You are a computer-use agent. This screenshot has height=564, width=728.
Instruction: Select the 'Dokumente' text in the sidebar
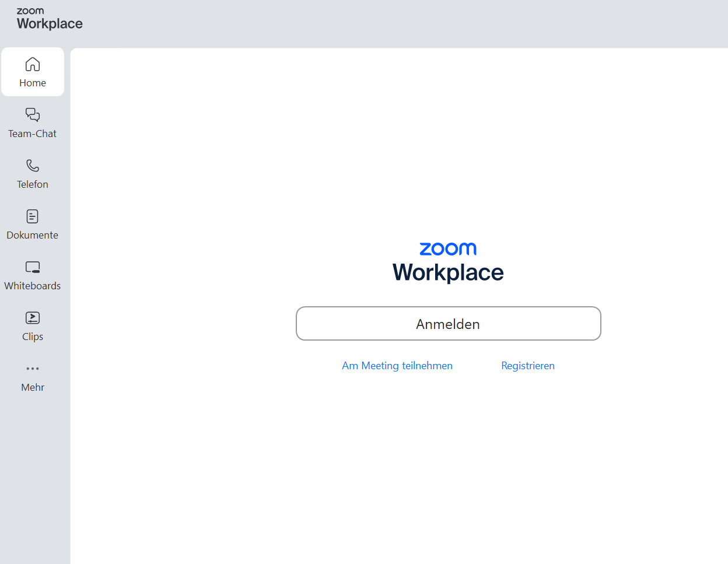33,236
